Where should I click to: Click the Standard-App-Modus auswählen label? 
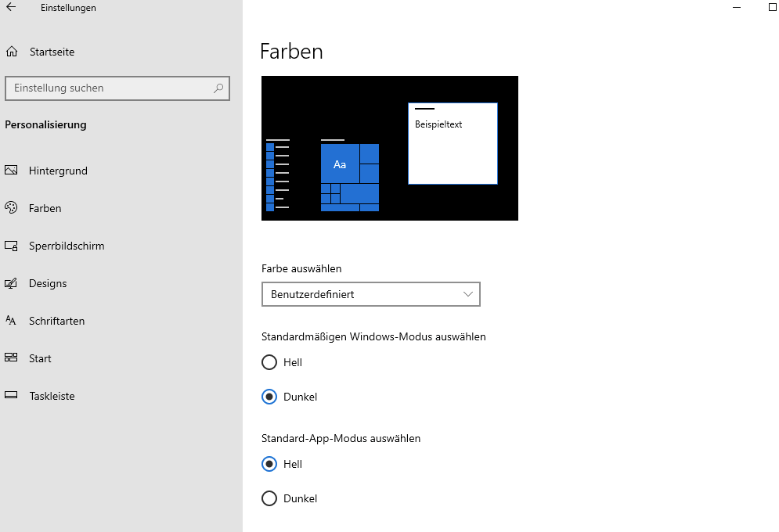(341, 438)
